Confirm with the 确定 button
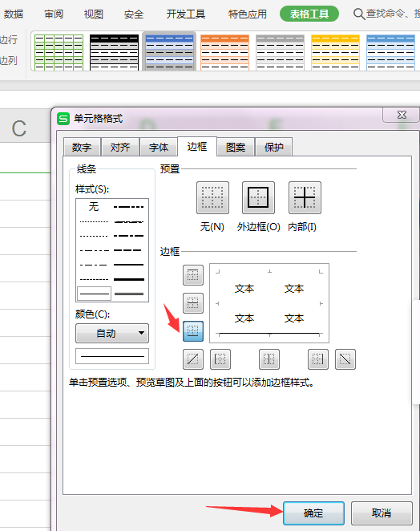Screen dimensions: 420x531 point(313,513)
